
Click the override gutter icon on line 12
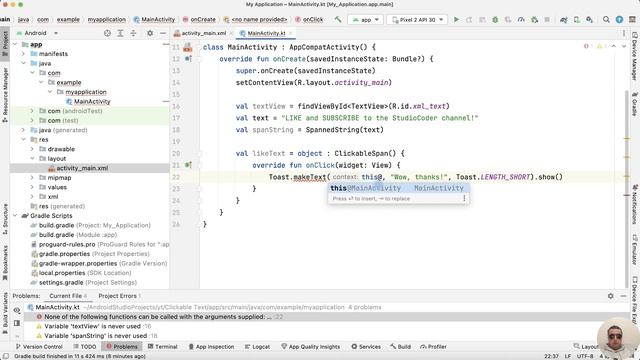pos(188,59)
